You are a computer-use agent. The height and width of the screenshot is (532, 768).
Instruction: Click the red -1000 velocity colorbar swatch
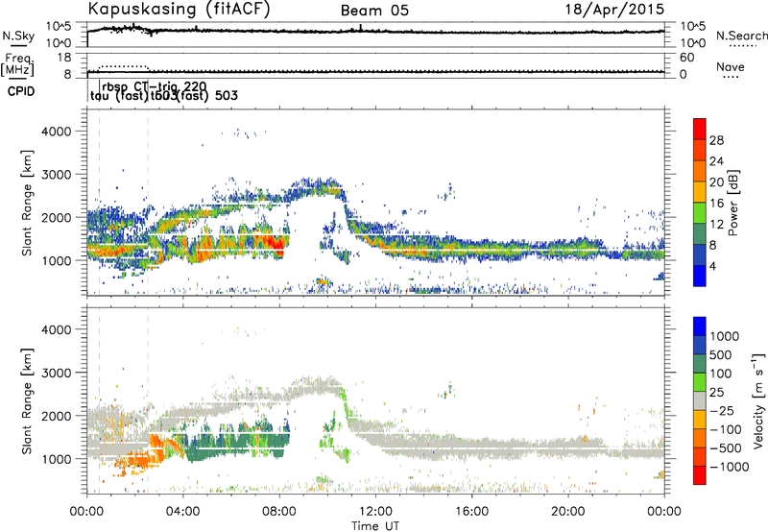pos(700,475)
